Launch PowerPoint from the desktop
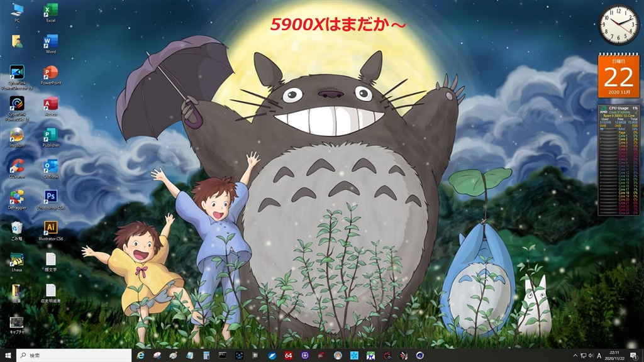Viewport: 644px width, 362px height. click(50, 75)
